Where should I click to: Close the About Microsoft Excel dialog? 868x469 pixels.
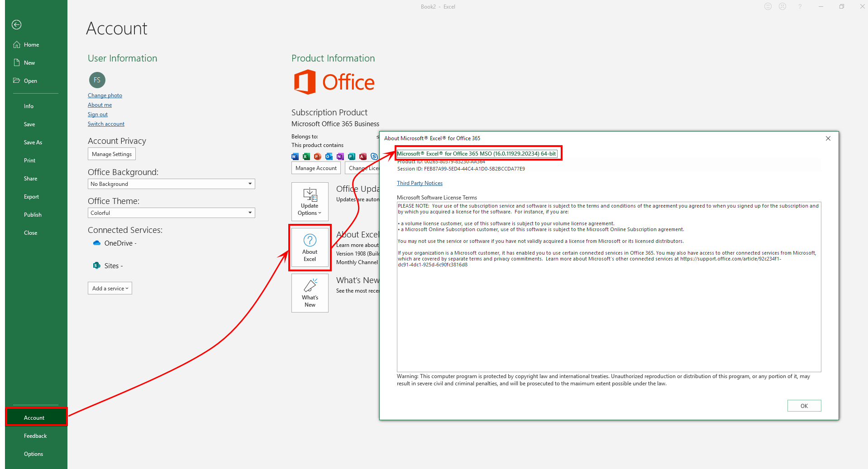[828, 138]
